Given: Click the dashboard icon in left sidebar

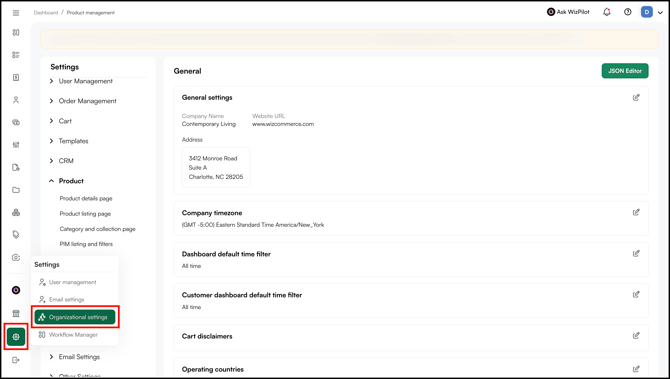Looking at the screenshot, I should pyautogui.click(x=16, y=32).
